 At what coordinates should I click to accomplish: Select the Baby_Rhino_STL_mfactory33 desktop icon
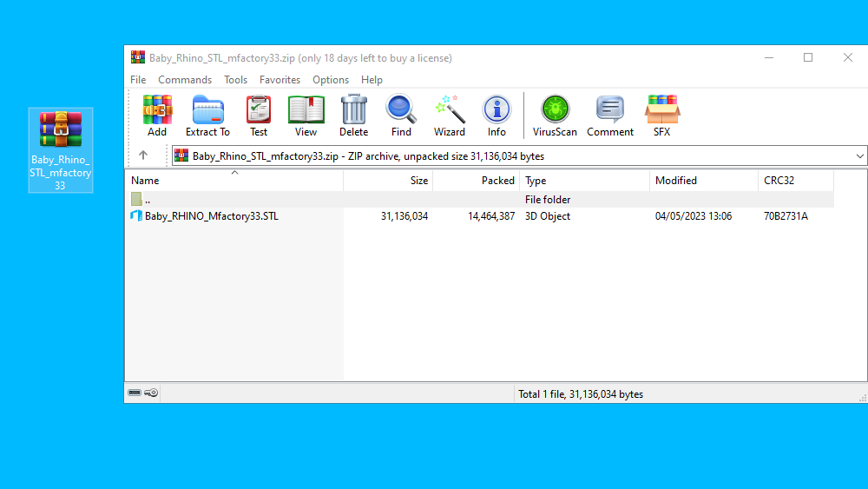coord(61,150)
